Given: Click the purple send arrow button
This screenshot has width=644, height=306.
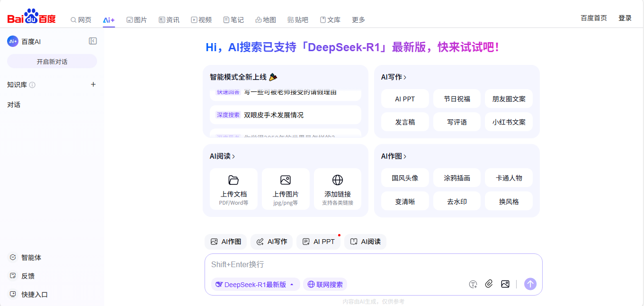Looking at the screenshot, I should [x=530, y=284].
